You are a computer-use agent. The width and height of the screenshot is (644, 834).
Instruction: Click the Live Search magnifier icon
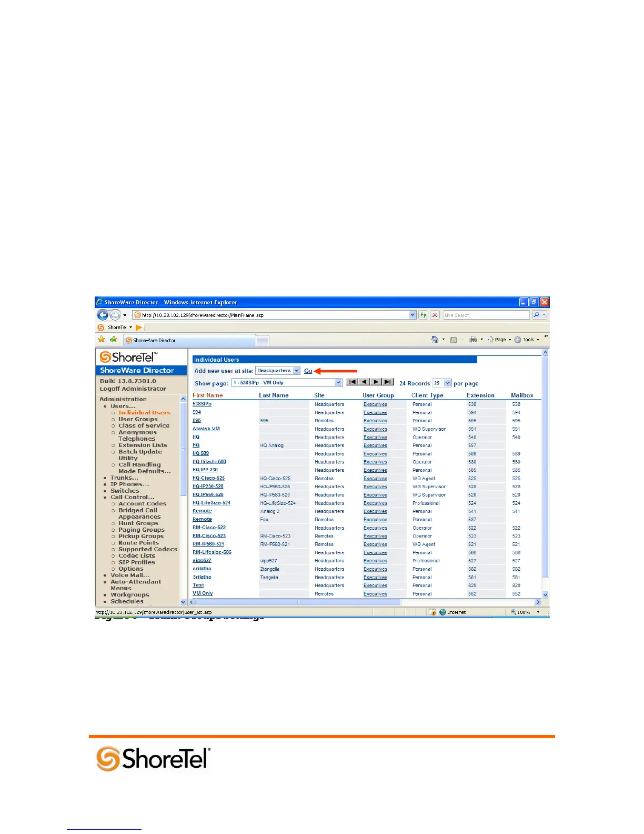(x=536, y=315)
